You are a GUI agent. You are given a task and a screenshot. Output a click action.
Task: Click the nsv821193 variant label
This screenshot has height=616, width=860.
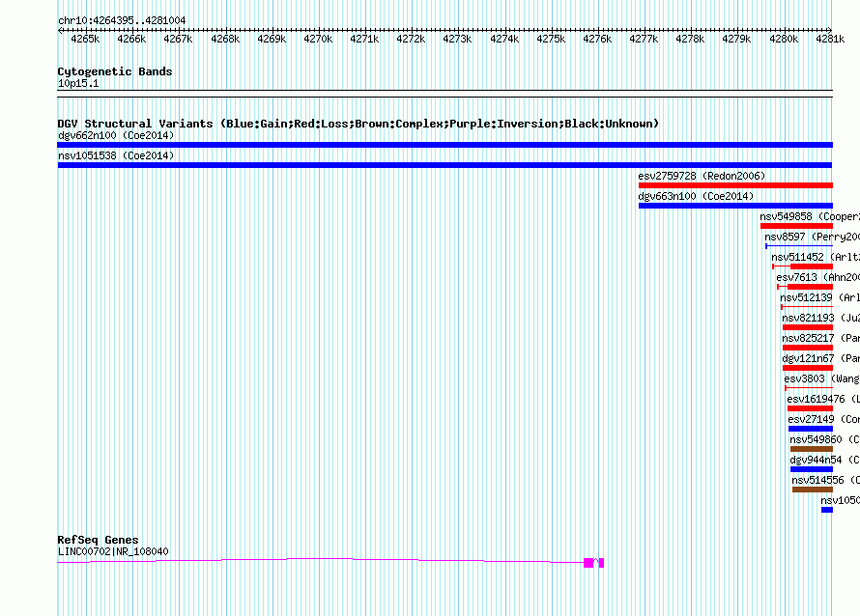[820, 318]
